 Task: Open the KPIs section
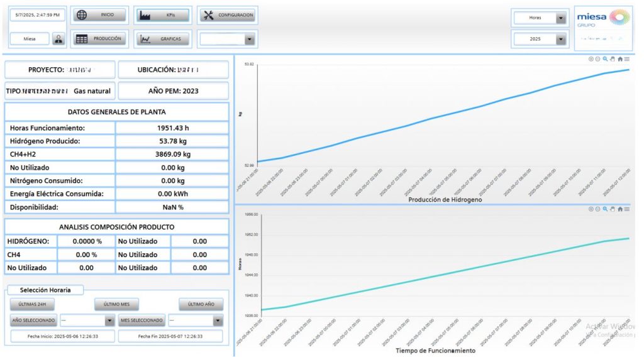(163, 15)
